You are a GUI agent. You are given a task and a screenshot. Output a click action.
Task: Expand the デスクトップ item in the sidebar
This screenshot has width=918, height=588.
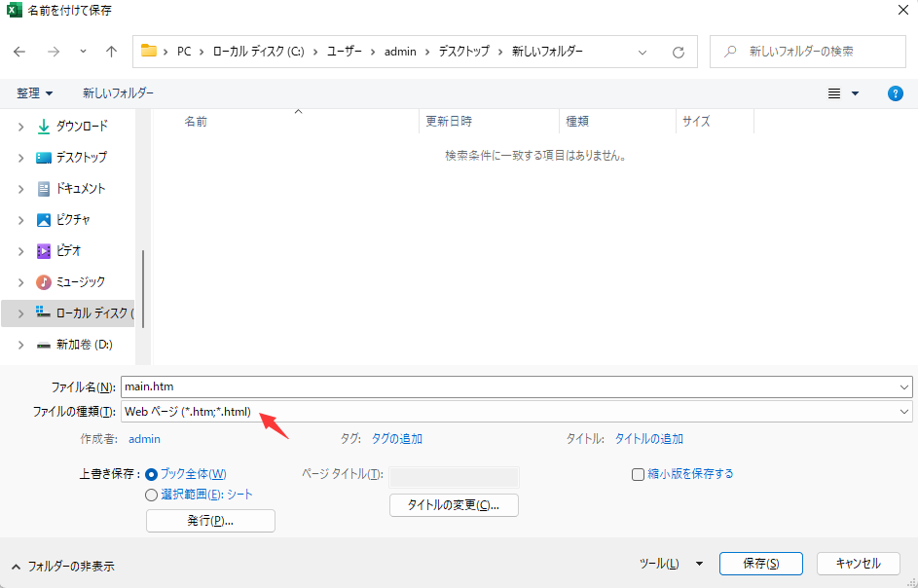click(21, 157)
